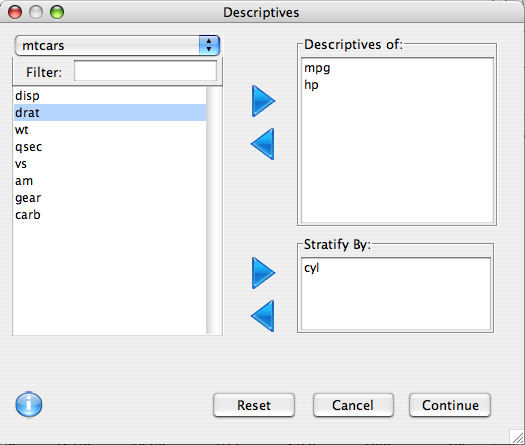Click into the Filter text field
This screenshot has width=525, height=445.
(x=145, y=71)
